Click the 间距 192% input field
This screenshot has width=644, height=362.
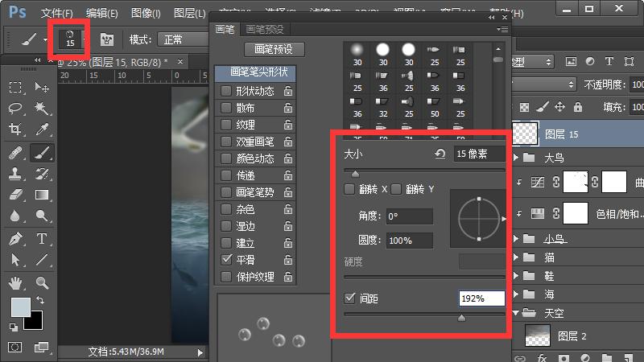[481, 298]
